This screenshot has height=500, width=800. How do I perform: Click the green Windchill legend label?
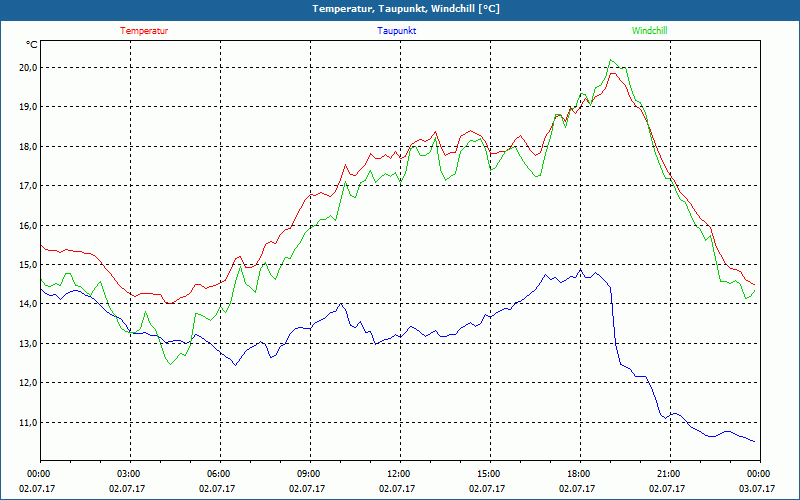[649, 31]
